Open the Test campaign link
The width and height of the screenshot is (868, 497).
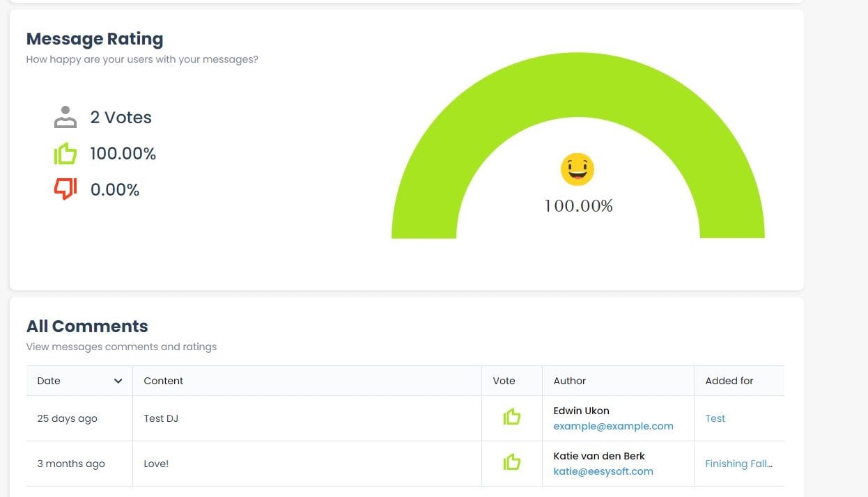715,418
